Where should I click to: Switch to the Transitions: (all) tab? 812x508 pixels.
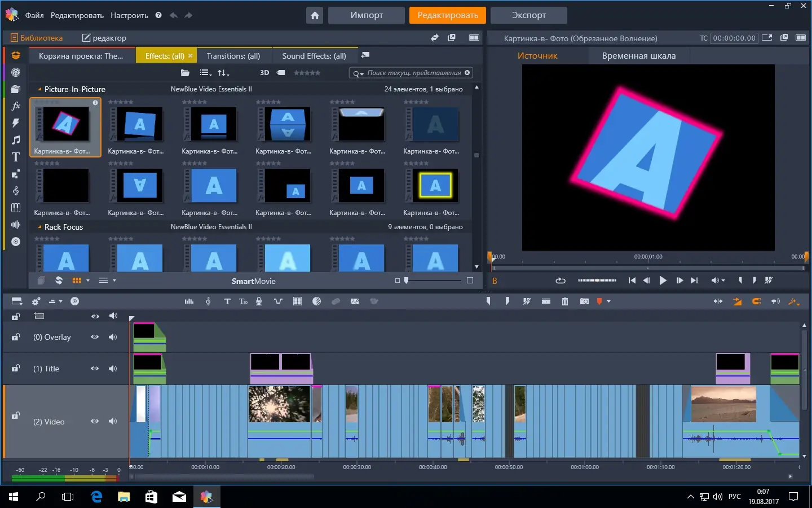click(x=234, y=56)
